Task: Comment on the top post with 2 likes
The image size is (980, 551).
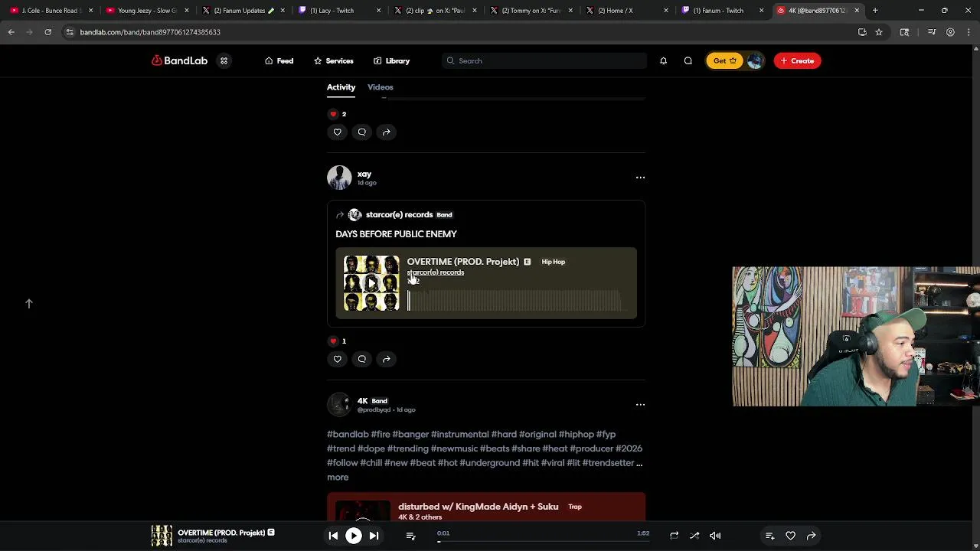Action: pos(361,132)
